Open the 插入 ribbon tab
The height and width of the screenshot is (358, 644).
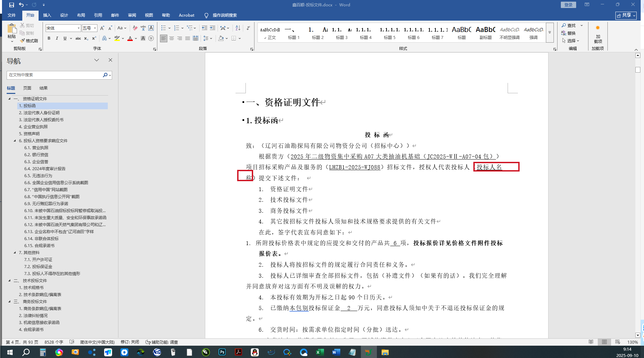click(x=47, y=15)
